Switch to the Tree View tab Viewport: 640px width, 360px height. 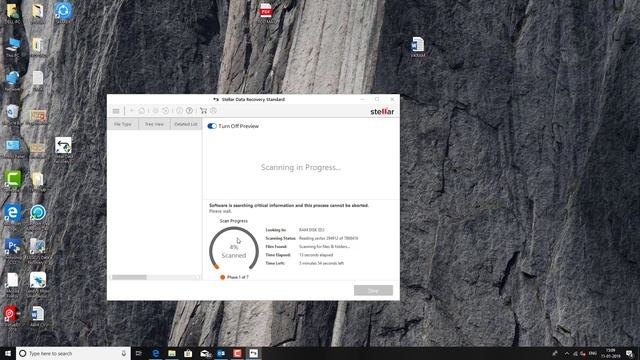point(154,124)
